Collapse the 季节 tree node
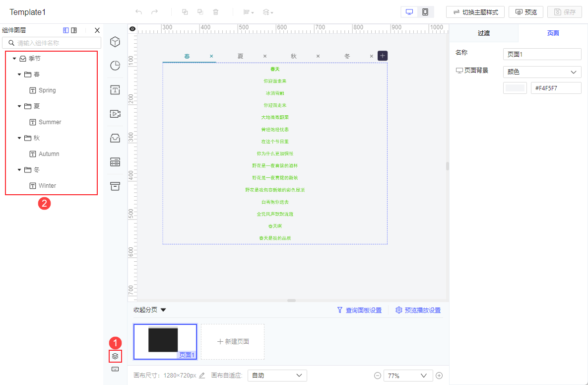Screen dimensions: 588x385 (x=14, y=58)
